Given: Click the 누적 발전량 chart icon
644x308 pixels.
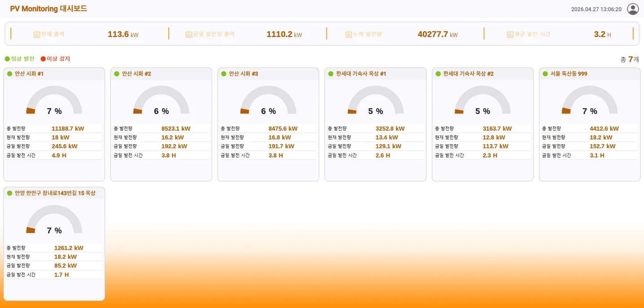Looking at the screenshot, I should [x=348, y=34].
